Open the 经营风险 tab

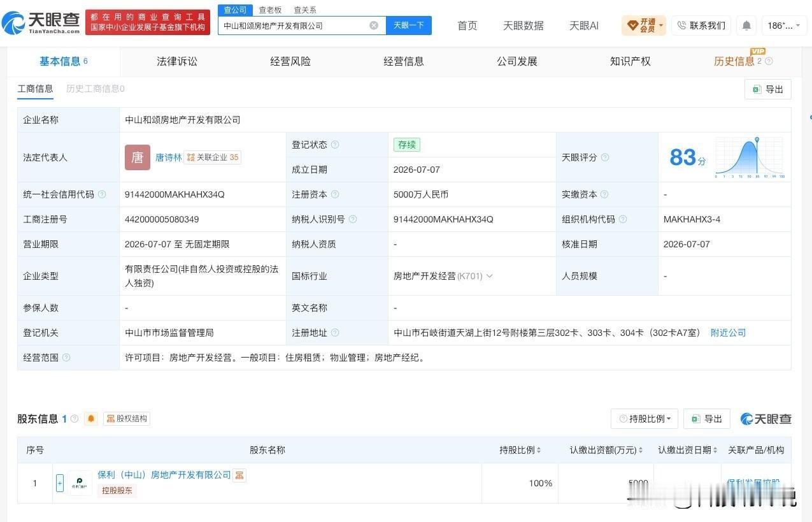point(290,61)
